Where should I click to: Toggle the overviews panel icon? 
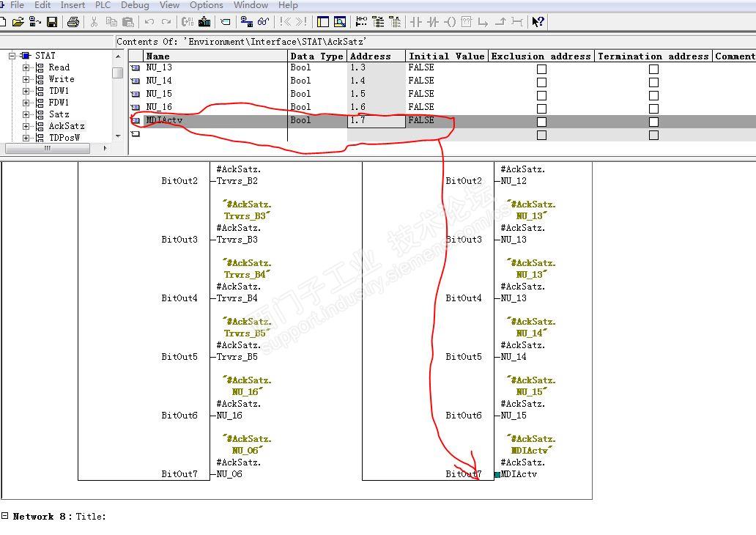[x=323, y=22]
